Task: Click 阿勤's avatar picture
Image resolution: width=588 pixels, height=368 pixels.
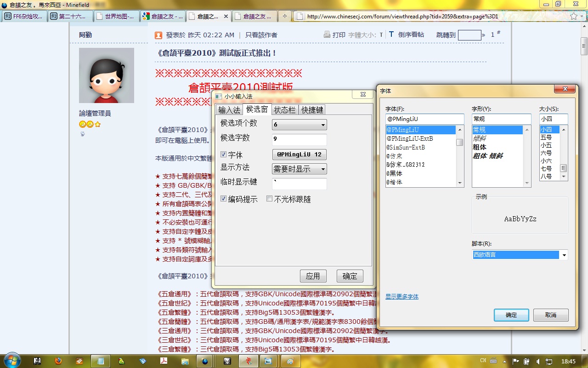Action: click(107, 75)
